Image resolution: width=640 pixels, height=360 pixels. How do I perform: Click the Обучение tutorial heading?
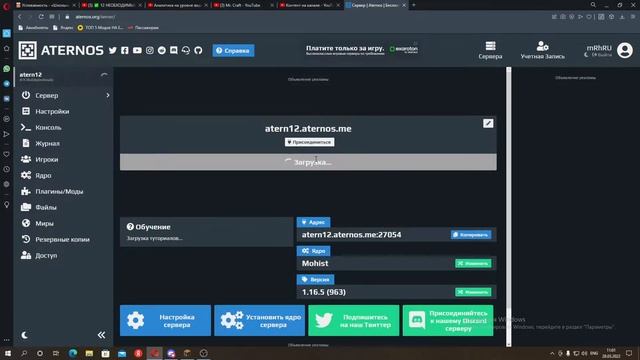click(x=149, y=227)
